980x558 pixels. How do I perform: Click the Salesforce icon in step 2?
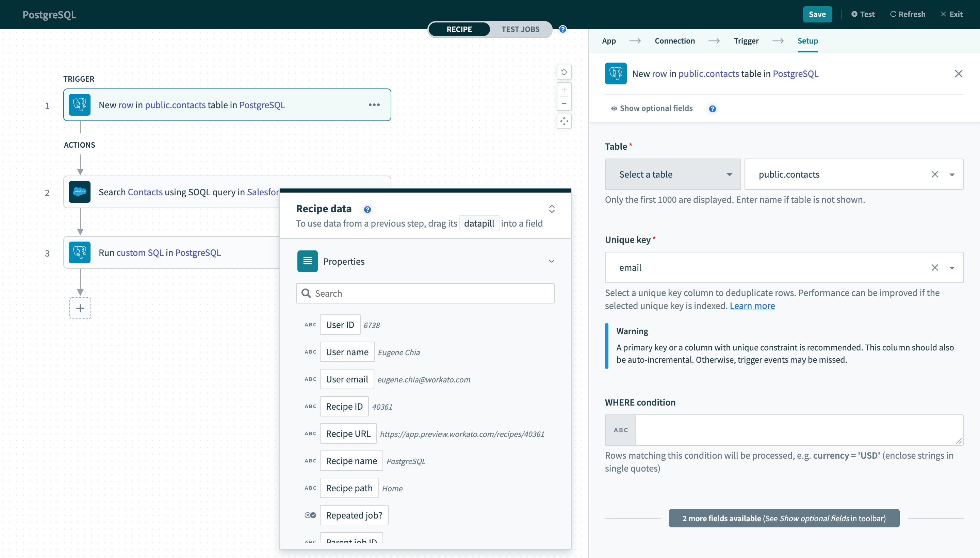point(79,192)
